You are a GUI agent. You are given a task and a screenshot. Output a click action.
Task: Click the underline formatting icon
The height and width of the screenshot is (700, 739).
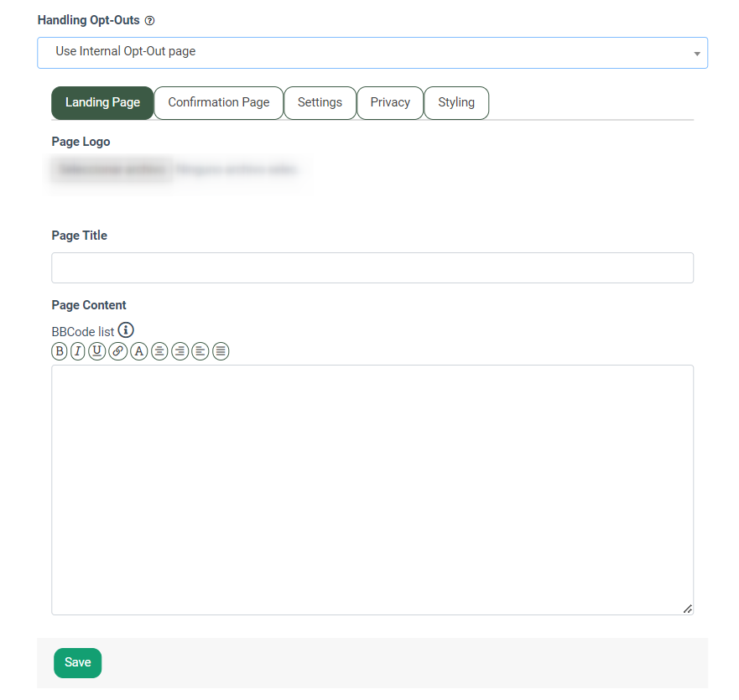[x=97, y=351]
